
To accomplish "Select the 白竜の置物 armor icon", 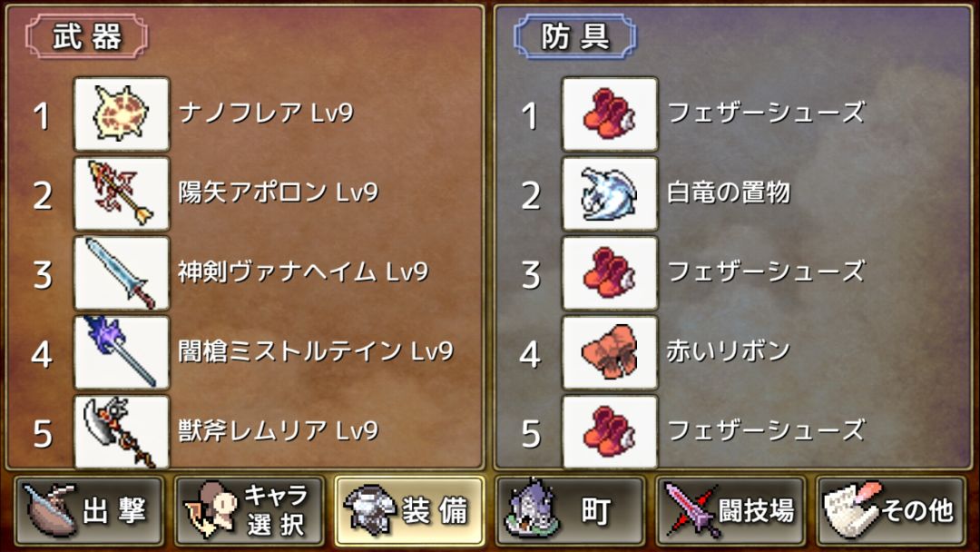I will tap(610, 193).
